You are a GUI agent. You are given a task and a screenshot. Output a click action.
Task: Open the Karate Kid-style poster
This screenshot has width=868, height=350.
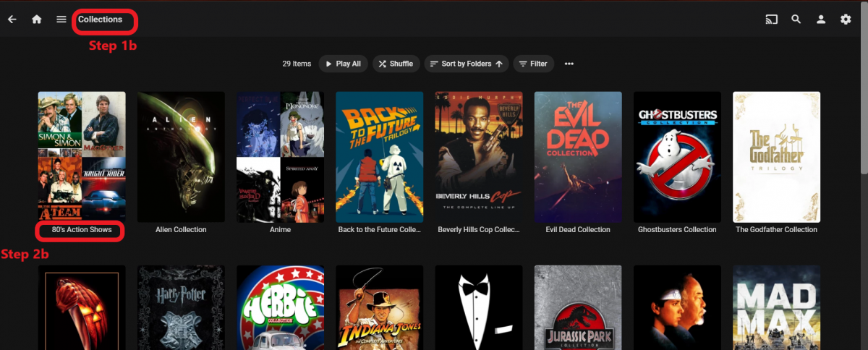tap(677, 307)
